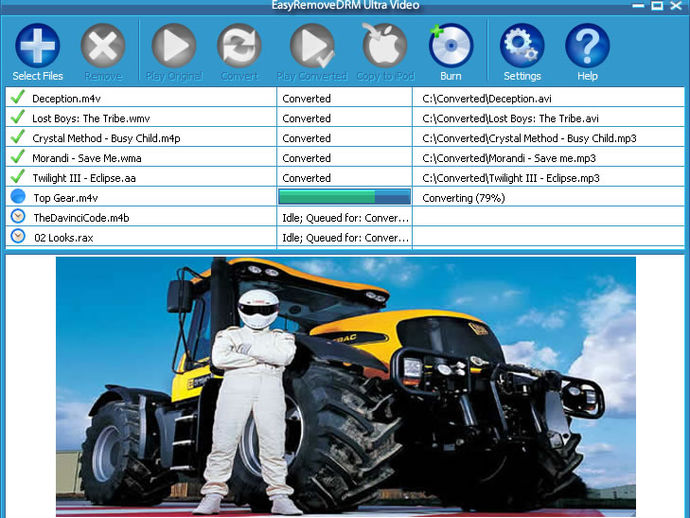Click green checkmark beside Deception.m4v
This screenshot has height=518, width=690.
click(18, 97)
